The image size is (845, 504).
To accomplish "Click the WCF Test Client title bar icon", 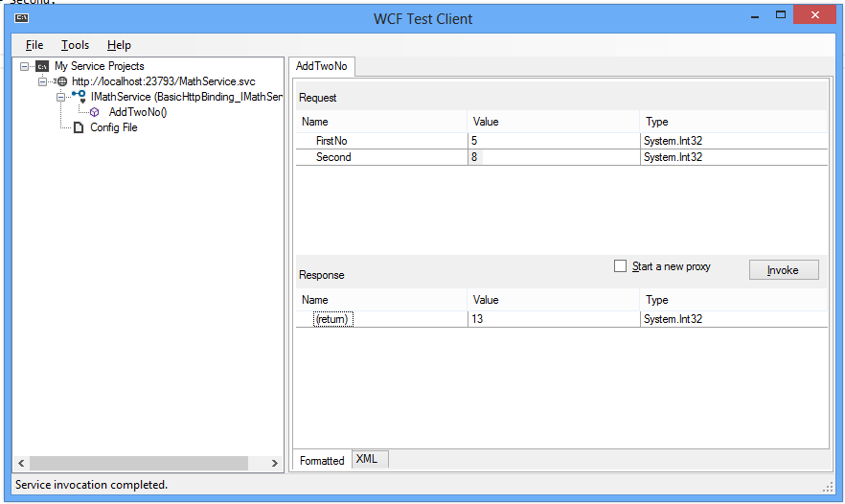I will click(x=21, y=18).
